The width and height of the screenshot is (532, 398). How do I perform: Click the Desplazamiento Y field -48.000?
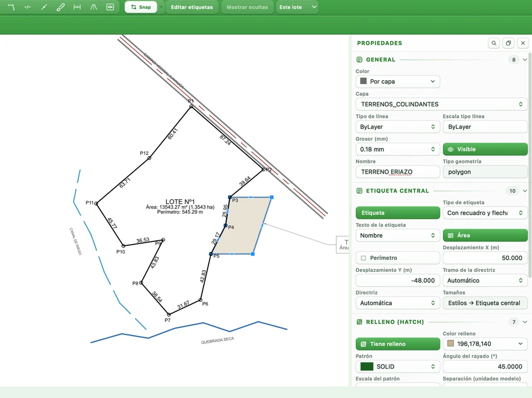tap(398, 280)
